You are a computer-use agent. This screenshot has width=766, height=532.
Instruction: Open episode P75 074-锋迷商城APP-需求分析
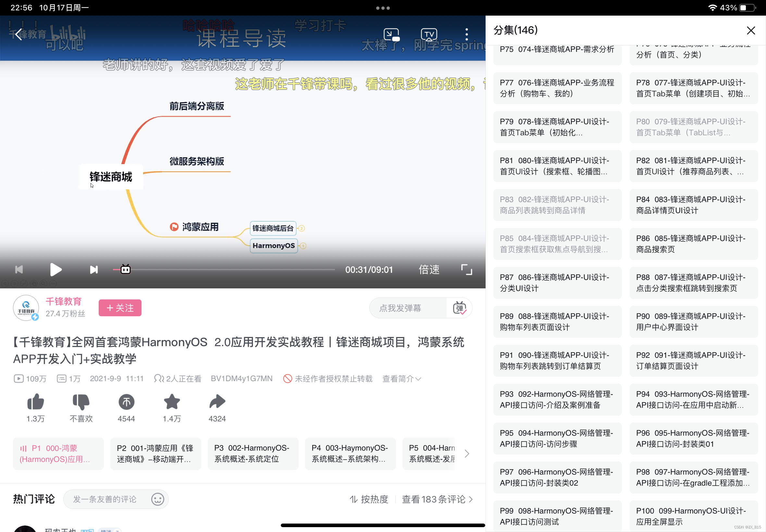point(557,55)
